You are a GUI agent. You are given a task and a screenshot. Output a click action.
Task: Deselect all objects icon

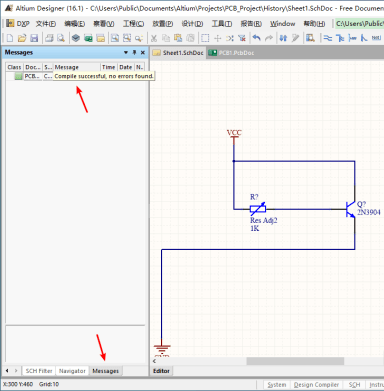tap(230, 38)
